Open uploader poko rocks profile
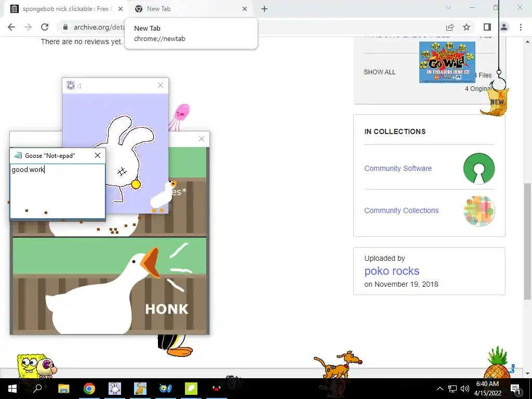The height and width of the screenshot is (399, 532). [392, 271]
